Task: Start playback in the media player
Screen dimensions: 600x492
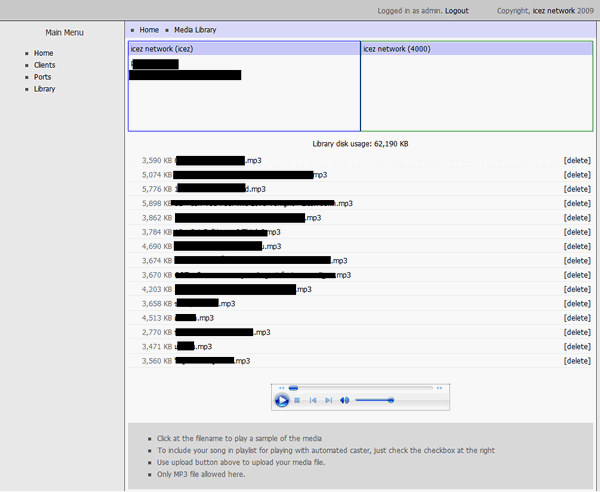Action: tap(282, 401)
